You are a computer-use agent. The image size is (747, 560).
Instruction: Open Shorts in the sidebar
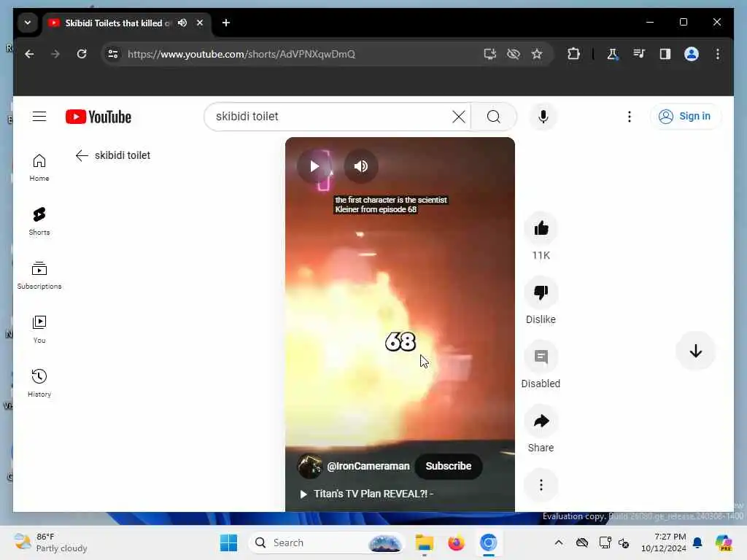(x=39, y=222)
